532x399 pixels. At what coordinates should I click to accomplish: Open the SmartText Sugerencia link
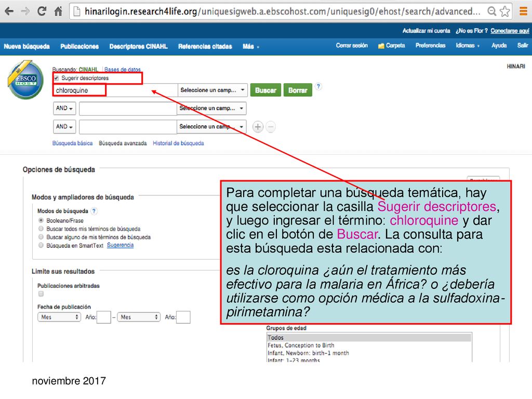[x=120, y=245]
